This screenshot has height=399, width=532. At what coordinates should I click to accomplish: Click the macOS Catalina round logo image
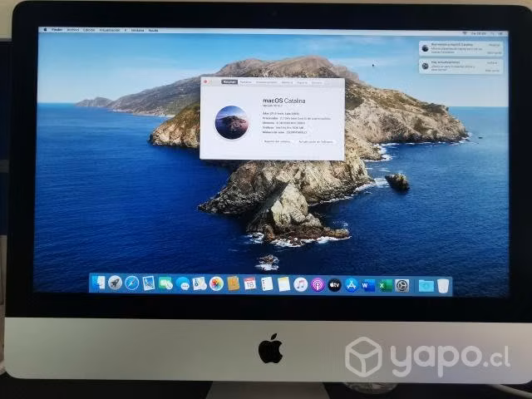tap(232, 122)
